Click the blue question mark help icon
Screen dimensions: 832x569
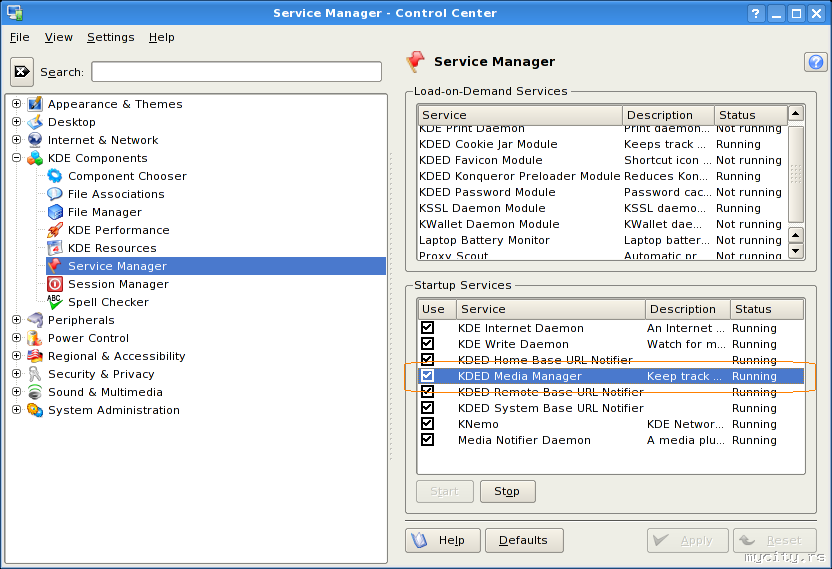point(816,62)
